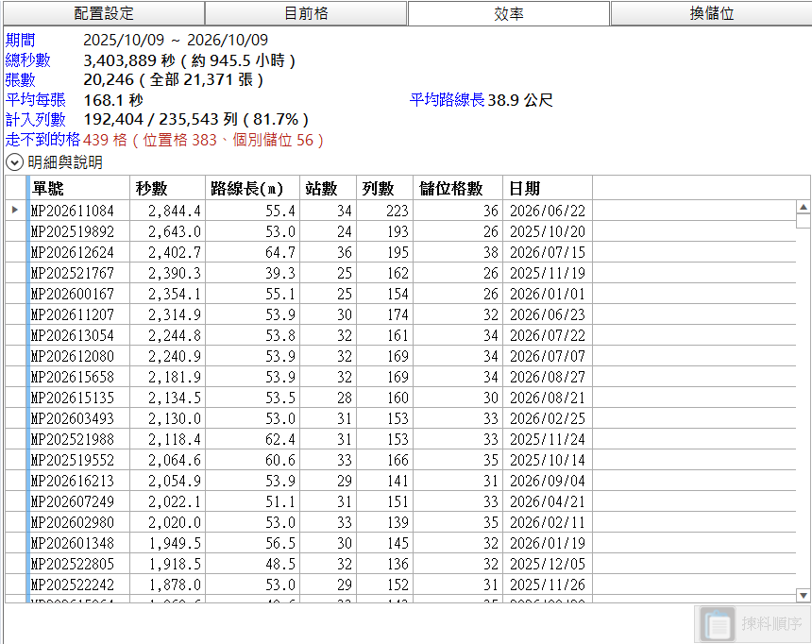Switch to the 目前格 tab
Image resolution: width=812 pixels, height=644 pixels.
coord(306,13)
